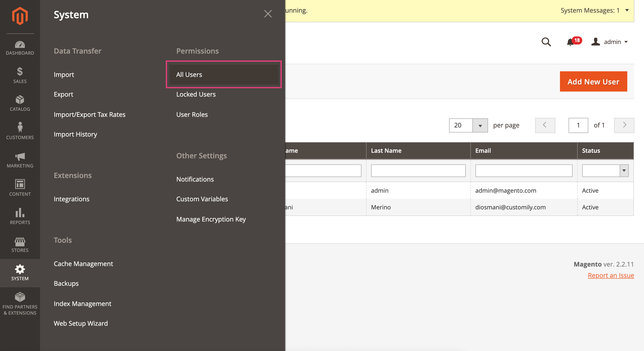Click the Email filter input field

coord(524,171)
